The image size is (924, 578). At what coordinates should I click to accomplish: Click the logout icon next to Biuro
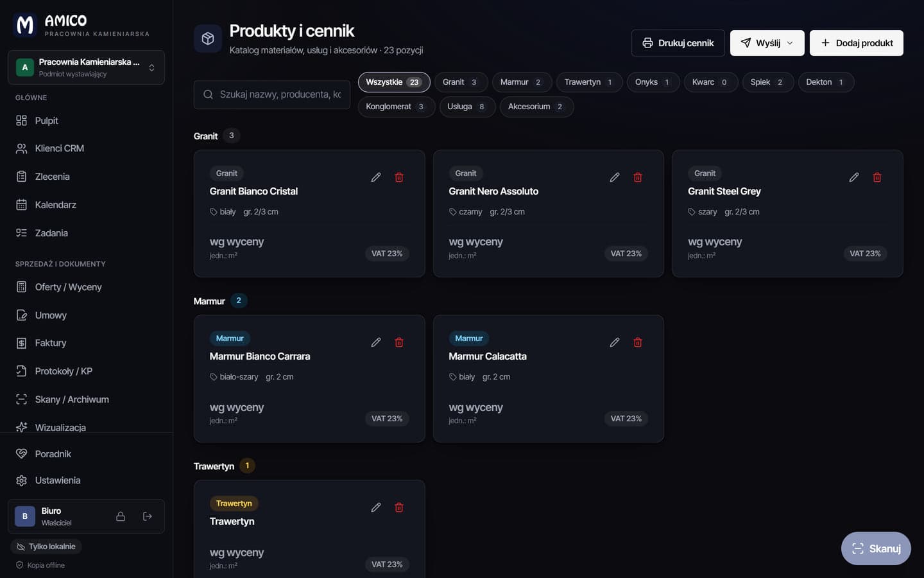(x=148, y=516)
